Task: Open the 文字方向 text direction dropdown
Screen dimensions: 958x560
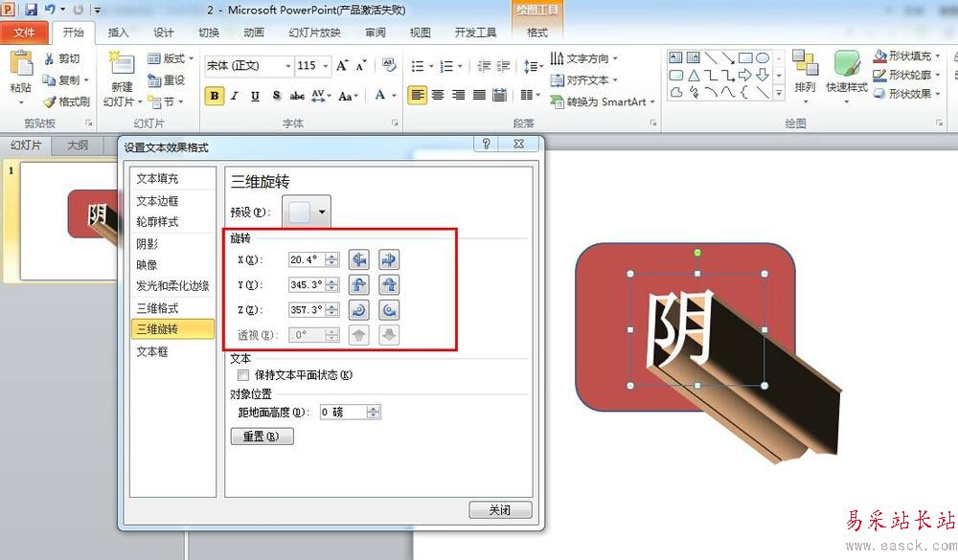Action: click(583, 58)
